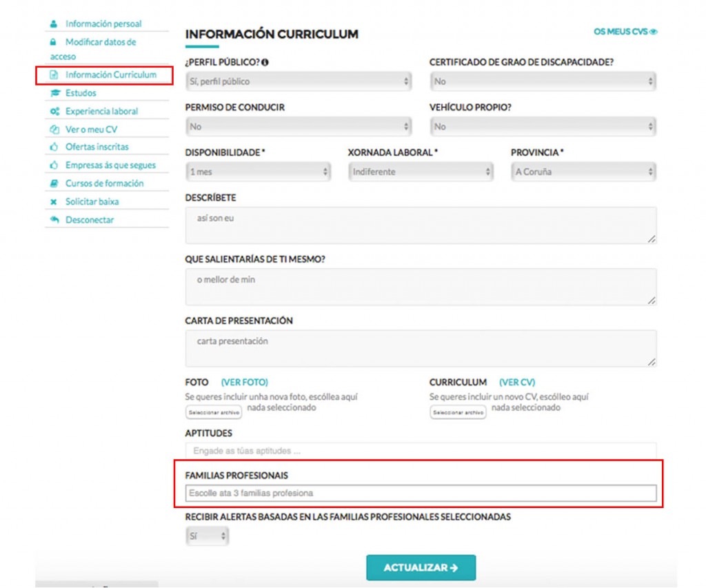Image resolution: width=706 pixels, height=588 pixels.
Task: Open Información persoal in the sidebar
Action: 103,24
